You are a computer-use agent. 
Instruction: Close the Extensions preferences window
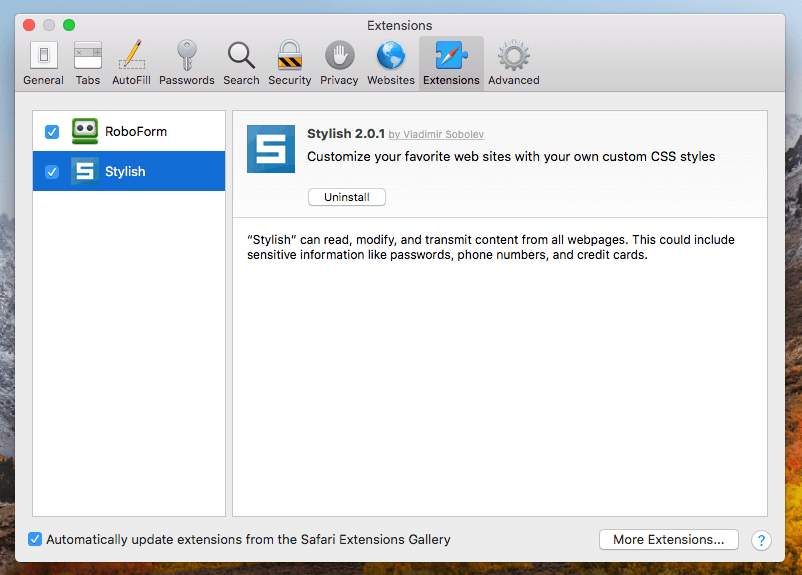click(x=29, y=25)
